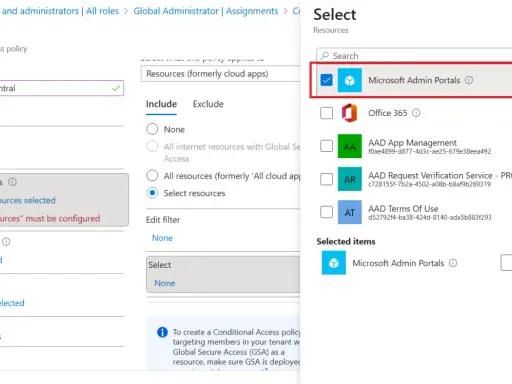This screenshot has height=384, width=512.
Task: Click the blue information icon in notice
Action: [162, 332]
